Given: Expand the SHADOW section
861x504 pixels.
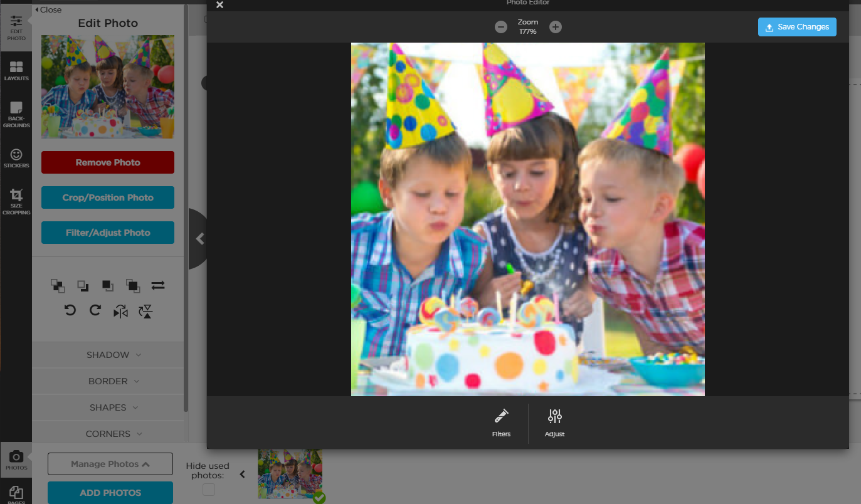Looking at the screenshot, I should pyautogui.click(x=108, y=355).
